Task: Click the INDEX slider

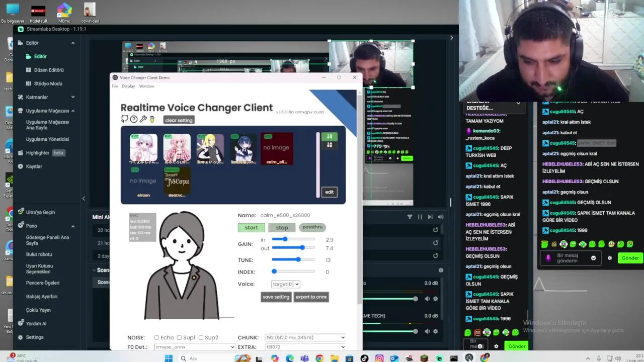Action: [293, 271]
